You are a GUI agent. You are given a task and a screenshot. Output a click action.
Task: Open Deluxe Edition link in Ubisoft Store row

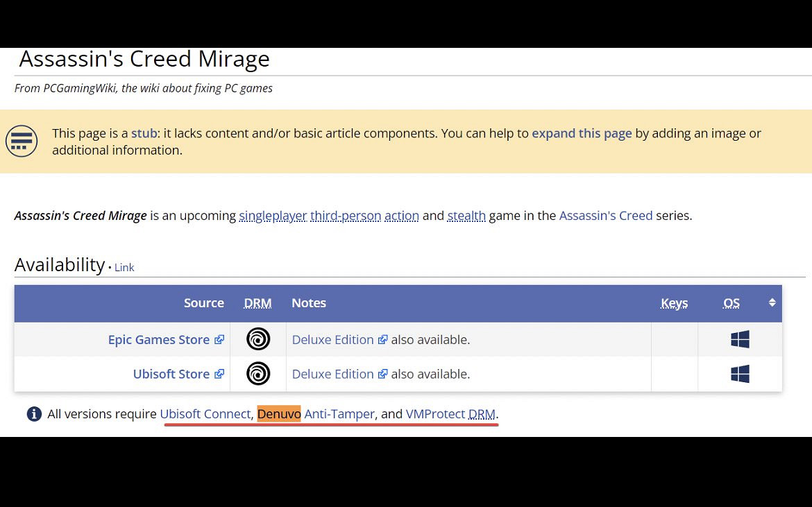tap(332, 374)
